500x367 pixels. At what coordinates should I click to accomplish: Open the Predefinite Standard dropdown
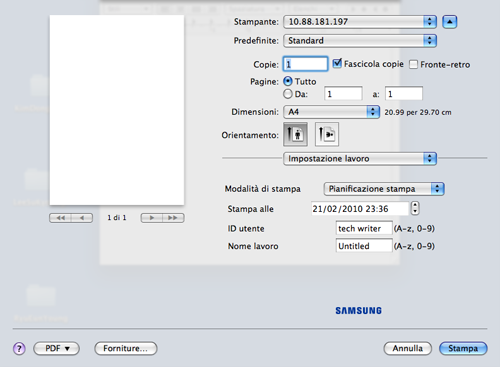coord(360,41)
